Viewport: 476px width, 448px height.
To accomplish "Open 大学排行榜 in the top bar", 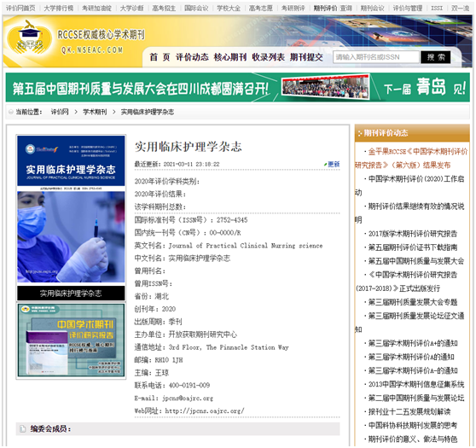I will (x=59, y=9).
